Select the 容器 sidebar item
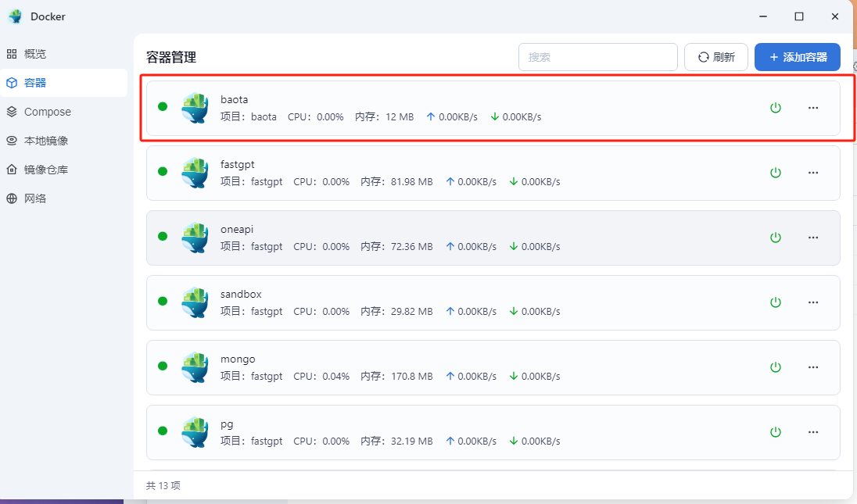The height and width of the screenshot is (504, 857). point(63,83)
